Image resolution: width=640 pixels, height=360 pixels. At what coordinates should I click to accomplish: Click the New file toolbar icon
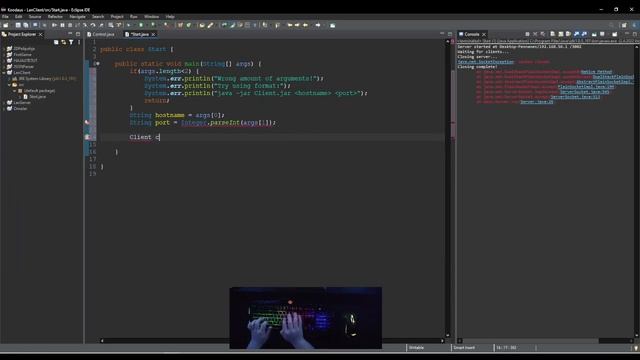coord(6,25)
